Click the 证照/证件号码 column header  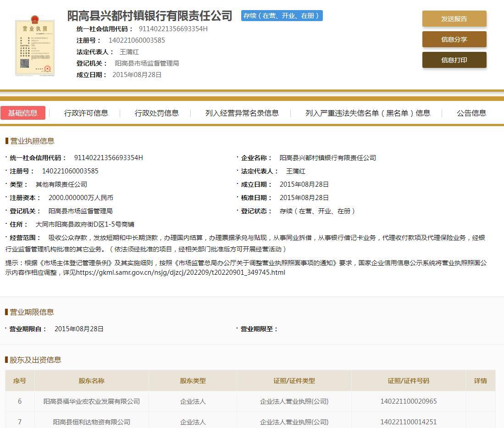coord(408,381)
